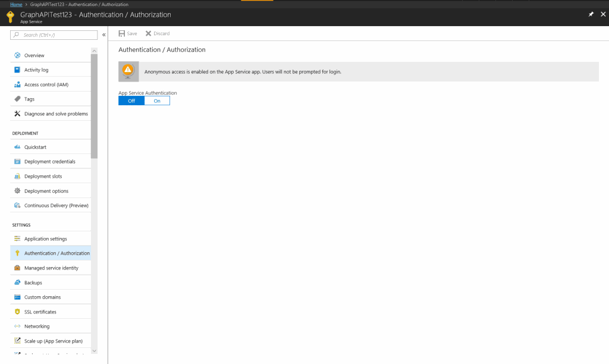
Task: Click the Discard X icon
Action: pos(148,33)
